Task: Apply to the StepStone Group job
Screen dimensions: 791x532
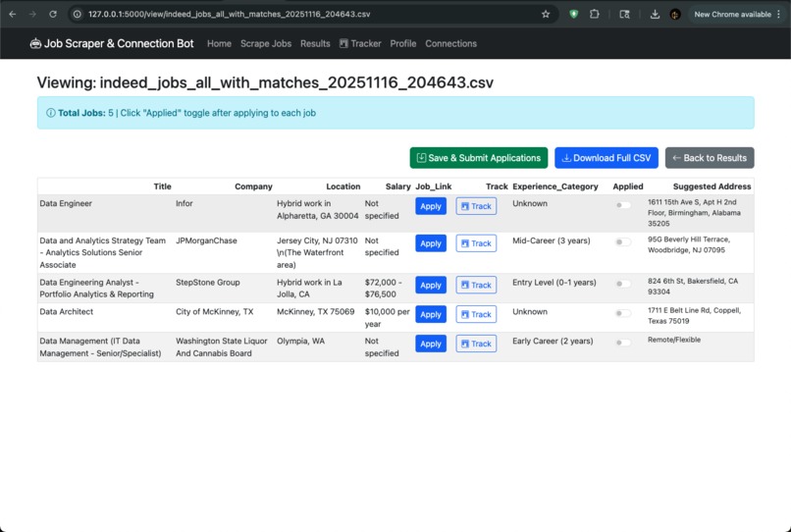Action: pos(431,285)
